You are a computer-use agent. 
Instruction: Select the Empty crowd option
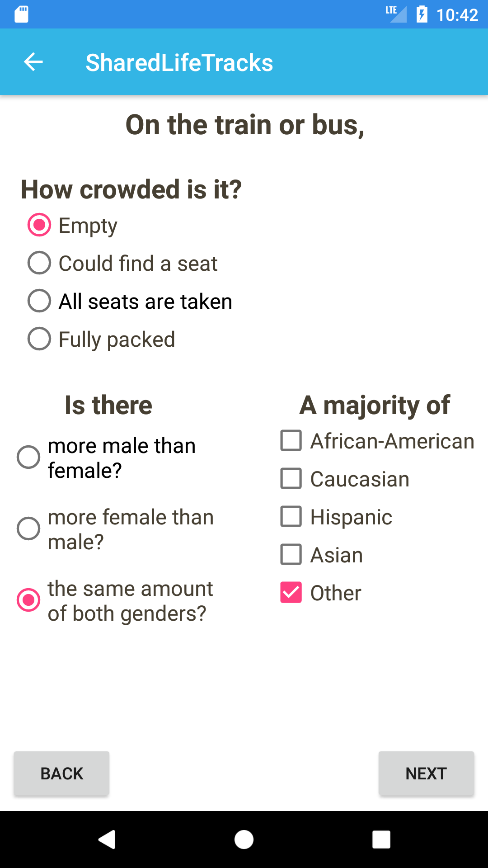tap(39, 225)
